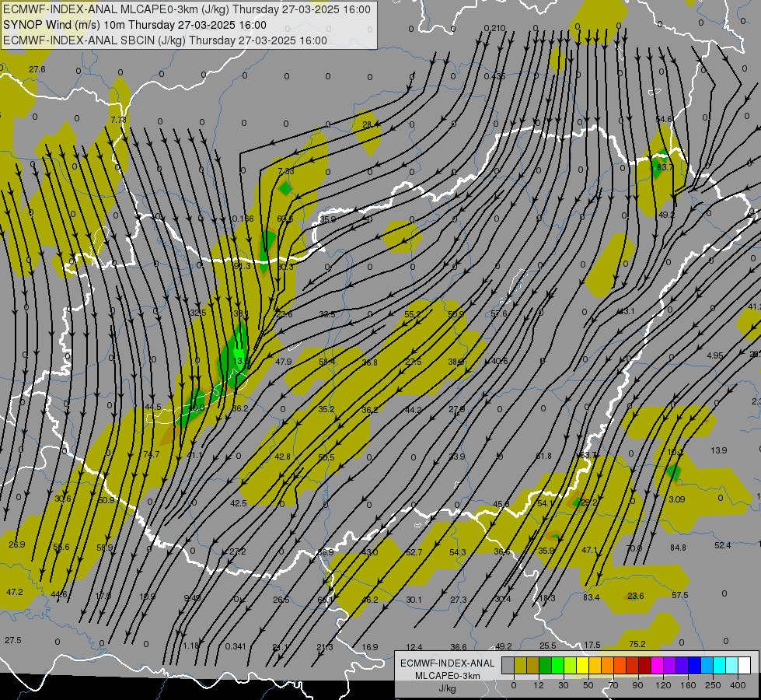Click the map value '55.6'

[x=61, y=547]
